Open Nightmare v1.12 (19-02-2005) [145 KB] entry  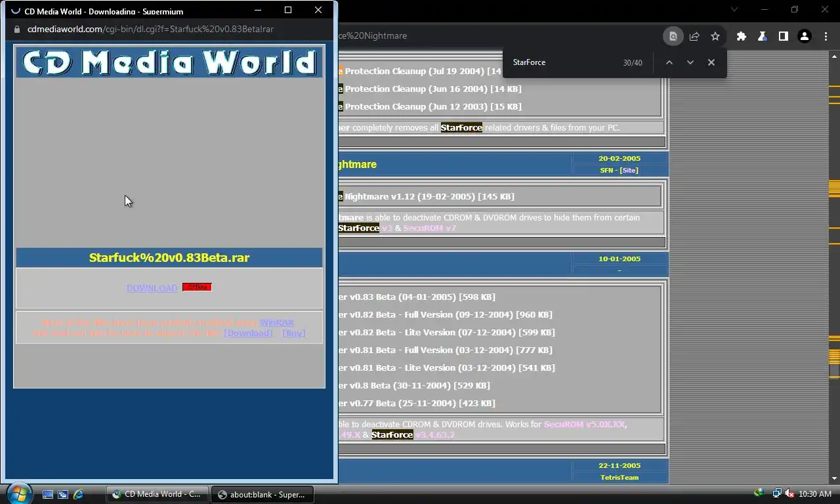[427, 196]
